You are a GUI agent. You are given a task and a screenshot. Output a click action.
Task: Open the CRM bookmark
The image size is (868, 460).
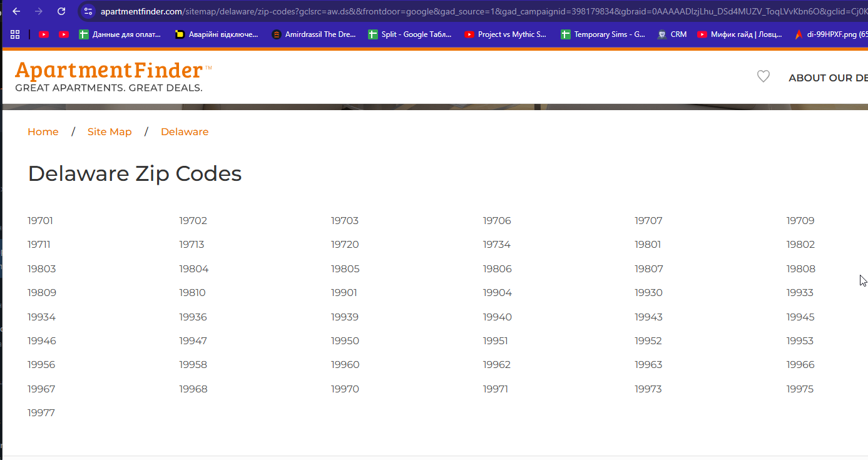point(672,34)
